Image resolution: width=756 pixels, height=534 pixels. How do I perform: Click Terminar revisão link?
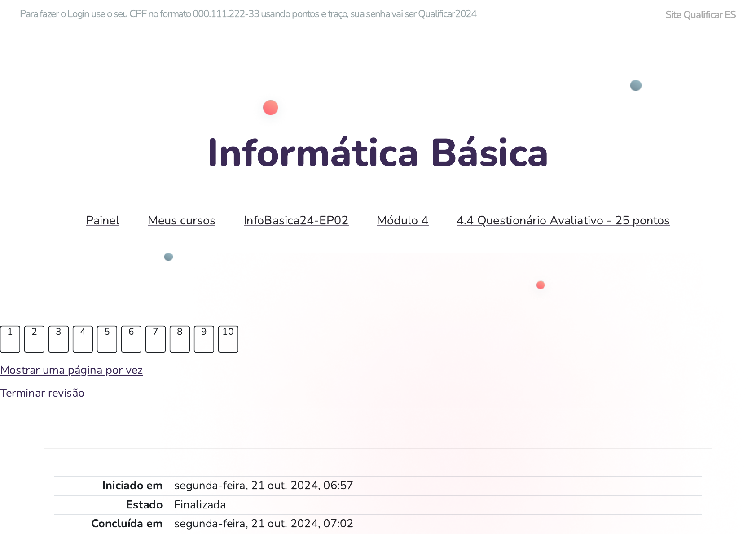42,393
